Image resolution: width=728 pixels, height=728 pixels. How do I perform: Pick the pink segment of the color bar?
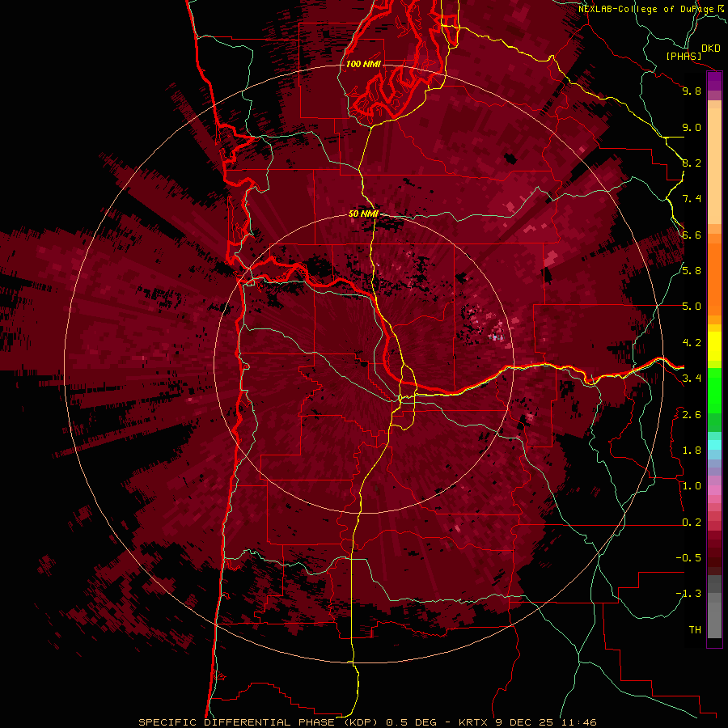click(714, 490)
